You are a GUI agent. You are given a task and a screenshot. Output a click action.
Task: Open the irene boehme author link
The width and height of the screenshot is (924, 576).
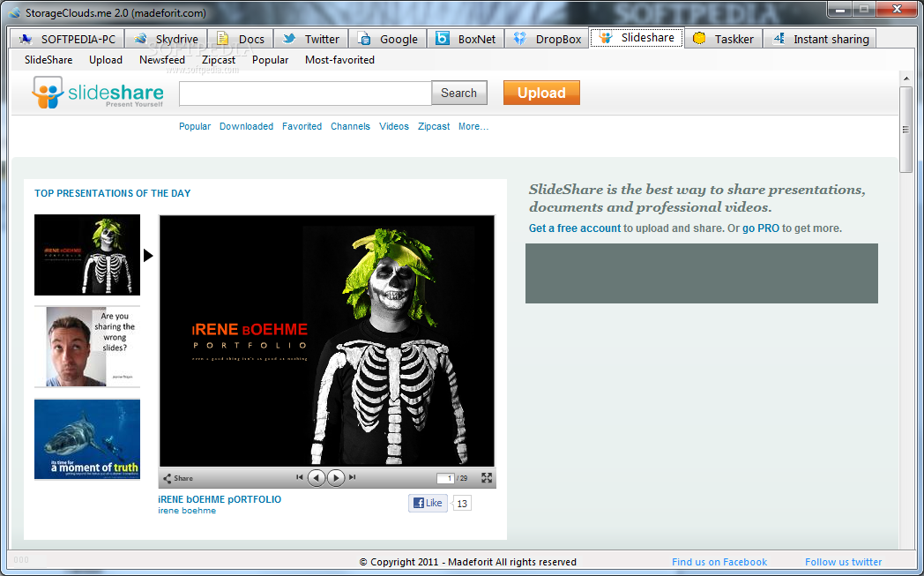coord(187,511)
